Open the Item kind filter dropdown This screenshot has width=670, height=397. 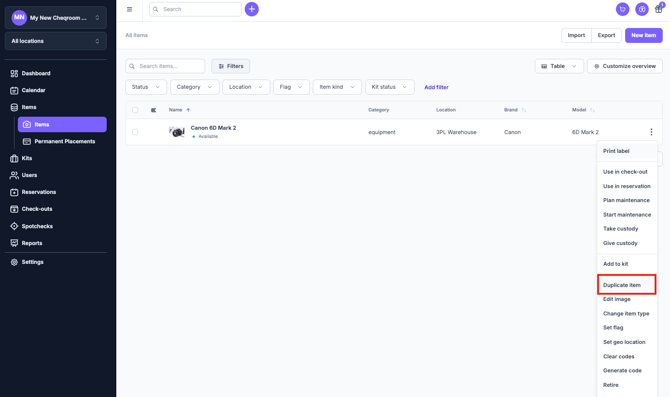tap(337, 87)
